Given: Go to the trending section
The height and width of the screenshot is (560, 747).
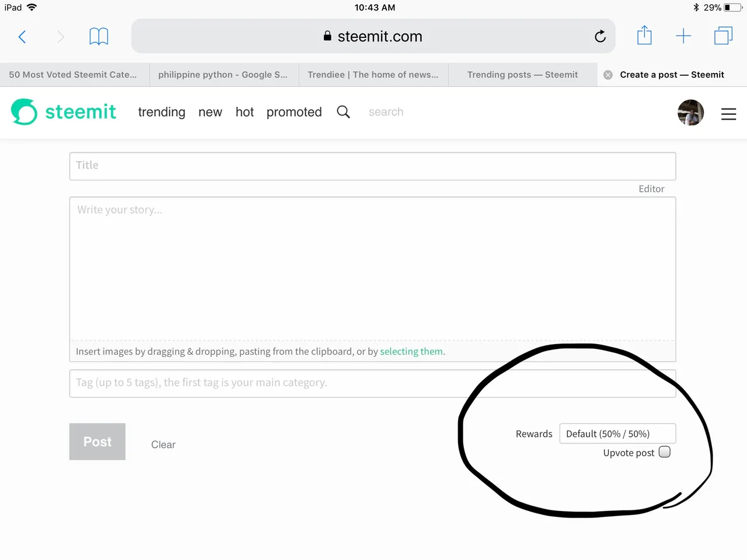Looking at the screenshot, I should point(162,112).
